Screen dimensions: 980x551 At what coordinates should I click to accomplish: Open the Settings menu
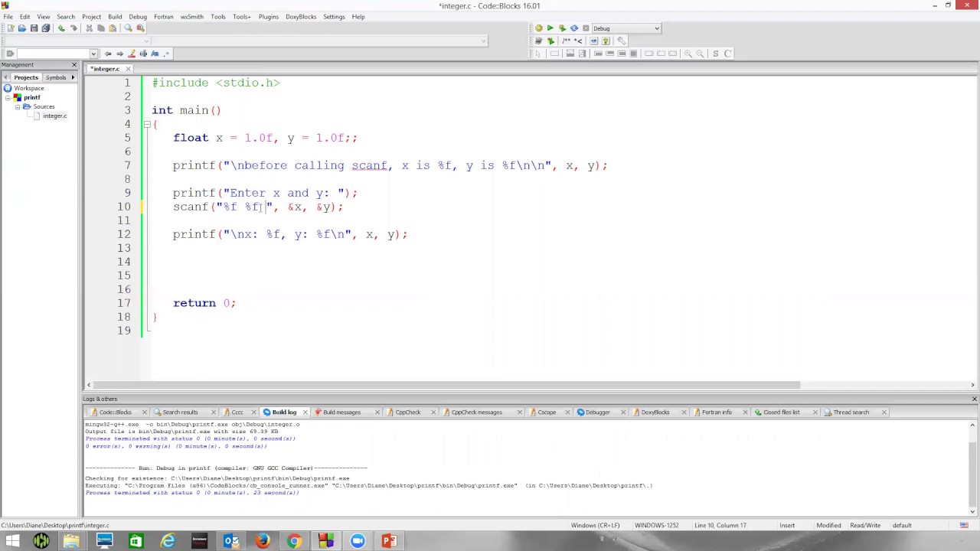click(x=334, y=16)
